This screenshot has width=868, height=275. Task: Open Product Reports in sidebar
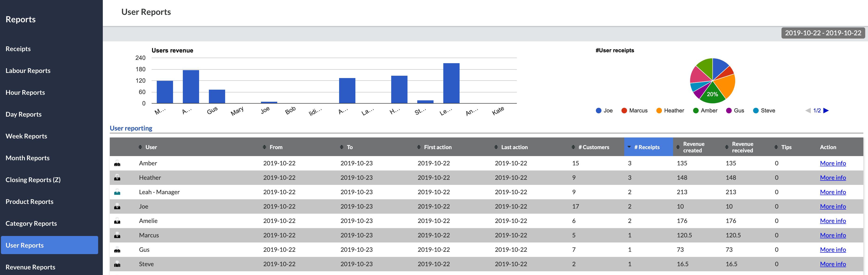[x=29, y=202]
